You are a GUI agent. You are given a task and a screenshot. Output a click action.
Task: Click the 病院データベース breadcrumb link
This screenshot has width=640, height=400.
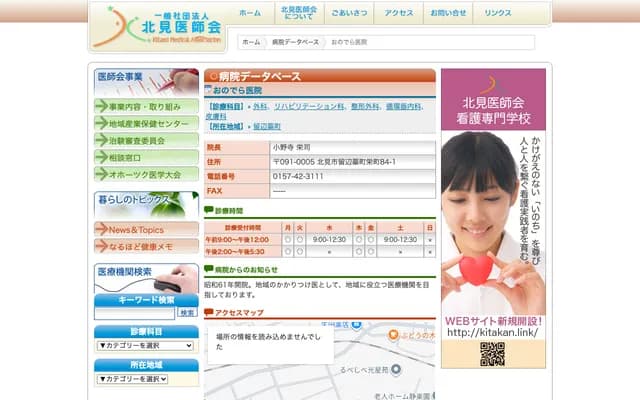point(295,42)
